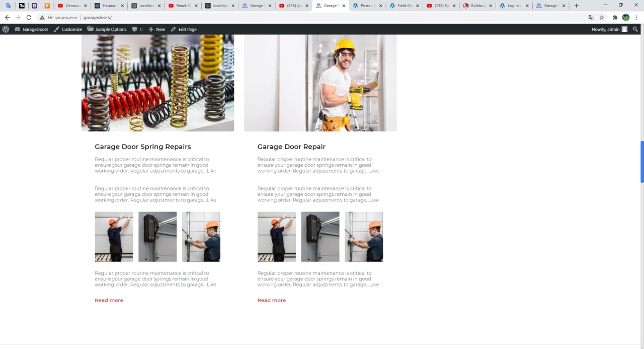Image resolution: width=644 pixels, height=349 pixels.
Task: Close the active Garage tab
Action: point(344,6)
